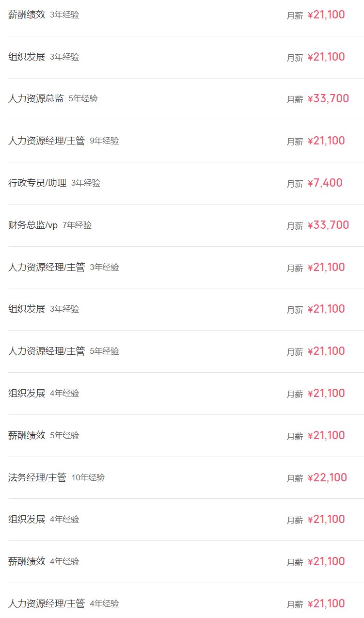This screenshot has width=364, height=618.
Task: Select the 财务总监/vp job title
Action: 32,225
